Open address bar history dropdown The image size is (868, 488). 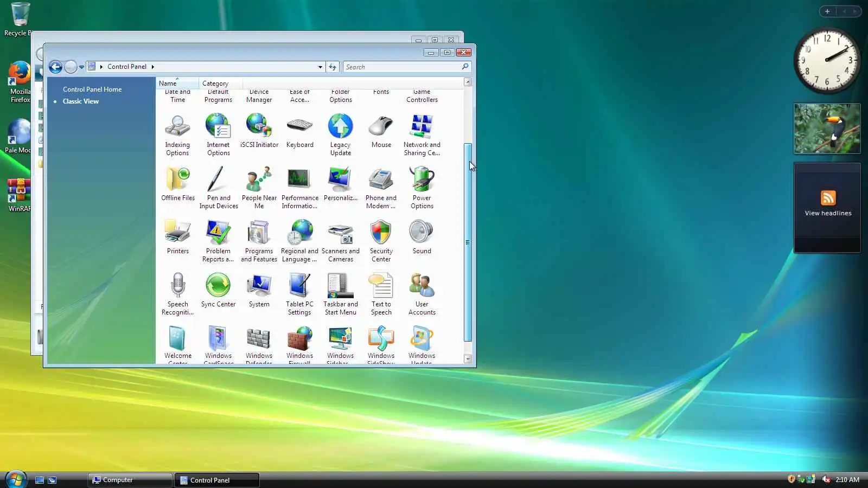click(x=320, y=67)
